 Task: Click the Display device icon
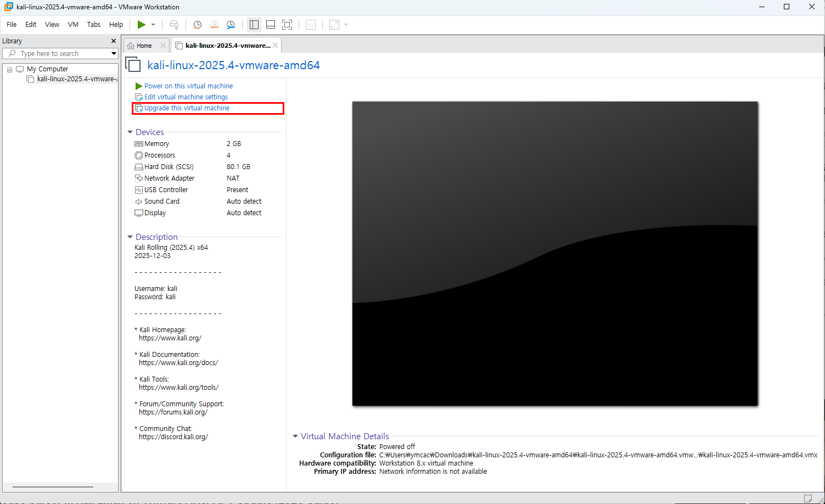[x=139, y=213]
